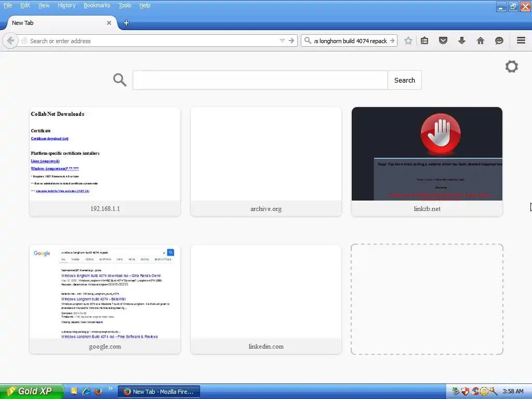
Task: Click the google.com tile label
Action: 105,347
